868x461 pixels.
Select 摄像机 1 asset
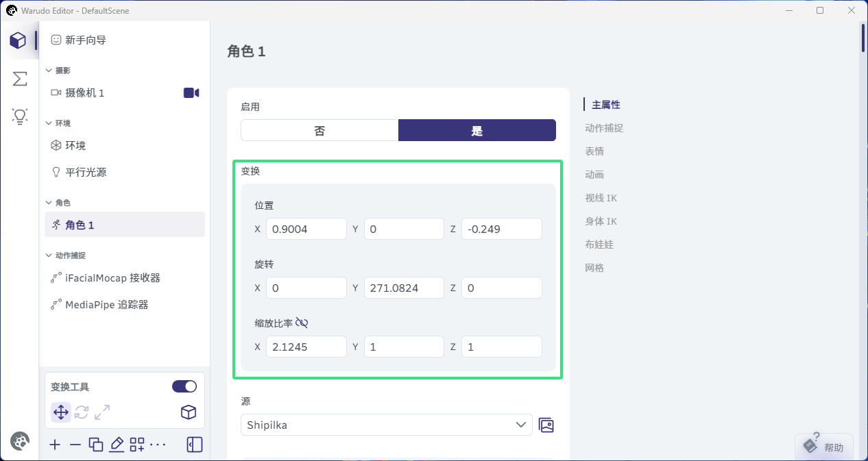tap(125, 92)
